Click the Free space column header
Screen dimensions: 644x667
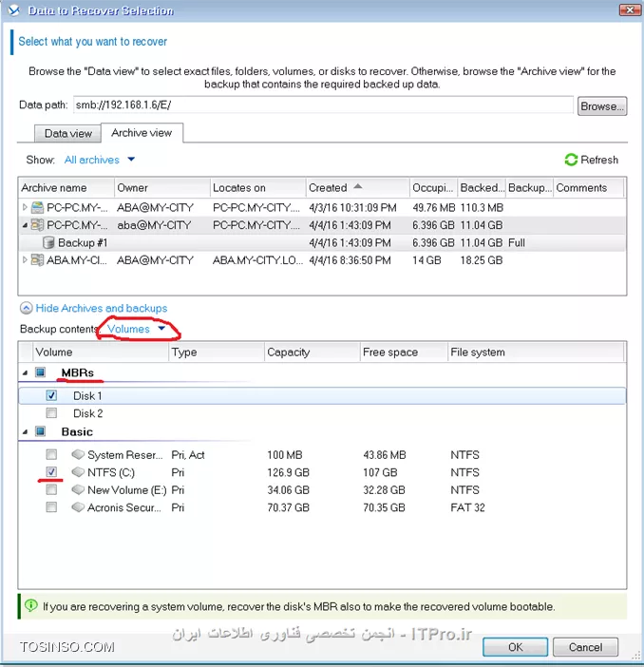click(x=404, y=353)
